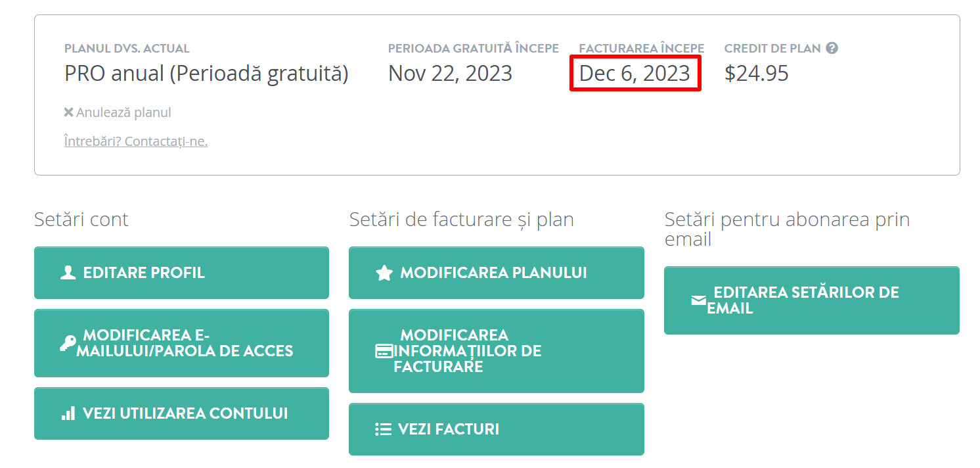Click the bar chart icon on Vezi Utilizarea Contului
This screenshot has width=980, height=468.
tap(68, 413)
